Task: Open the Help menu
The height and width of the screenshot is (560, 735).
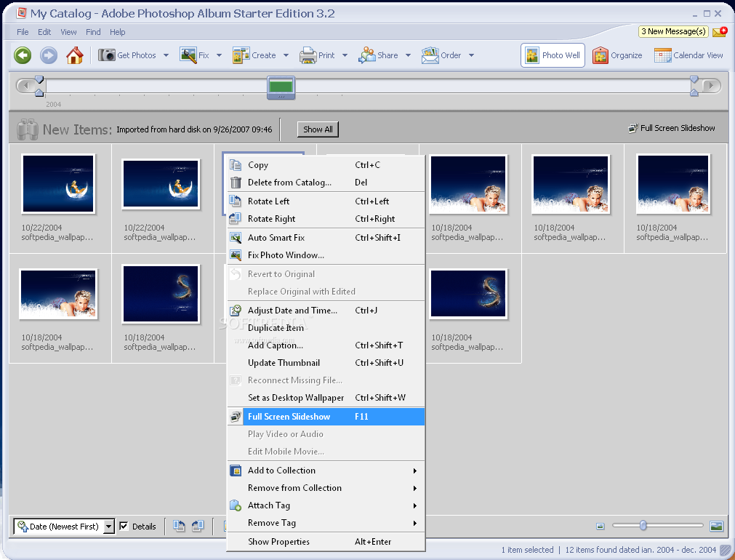Action: tap(117, 32)
